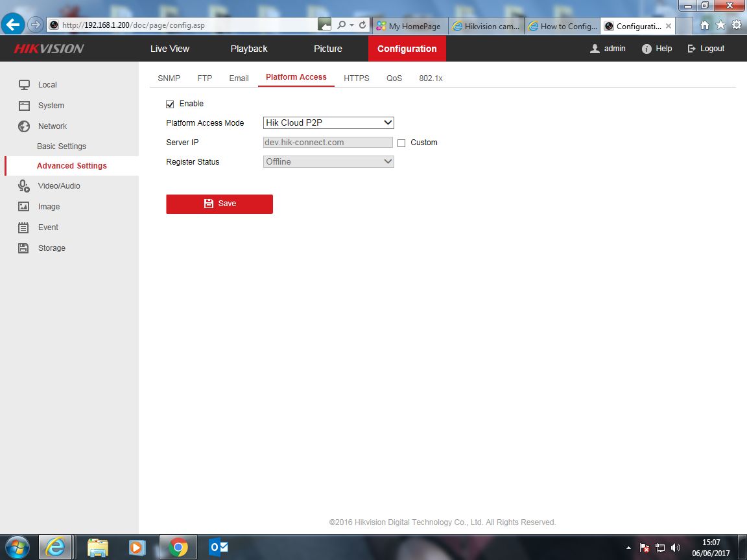Click the Local monitor icon in sidebar
This screenshot has width=747, height=560.
click(24, 85)
